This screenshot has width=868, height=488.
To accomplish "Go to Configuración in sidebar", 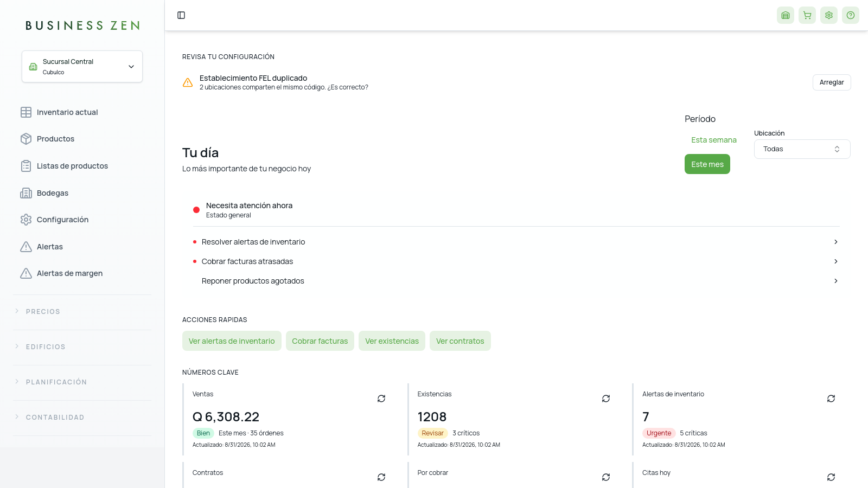I will click(x=82, y=220).
